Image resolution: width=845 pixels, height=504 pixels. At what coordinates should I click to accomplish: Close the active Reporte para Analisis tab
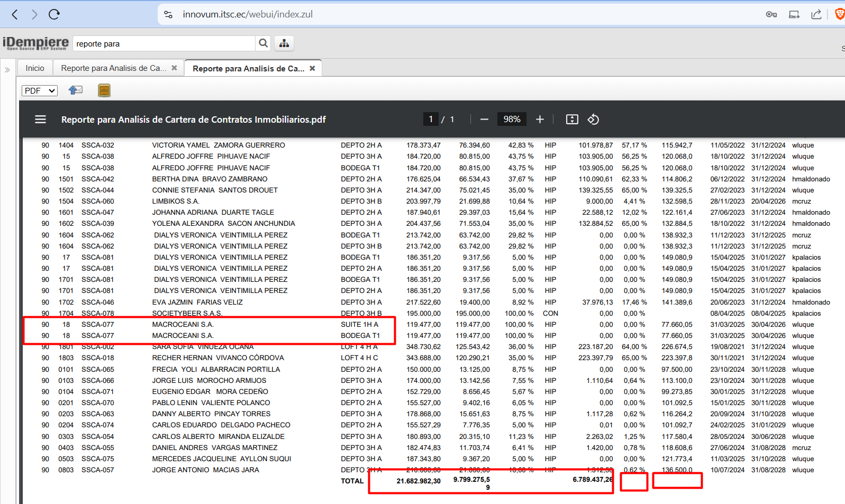point(312,68)
